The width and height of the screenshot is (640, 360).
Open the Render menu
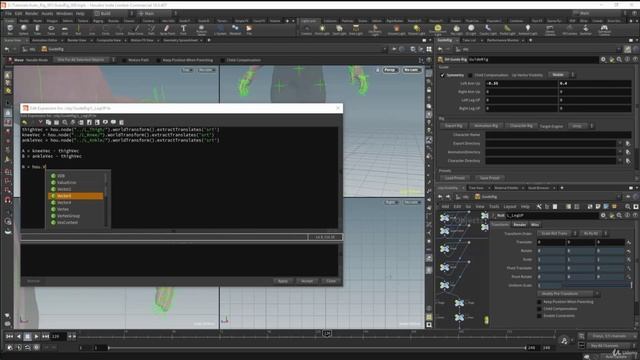[31, 13]
